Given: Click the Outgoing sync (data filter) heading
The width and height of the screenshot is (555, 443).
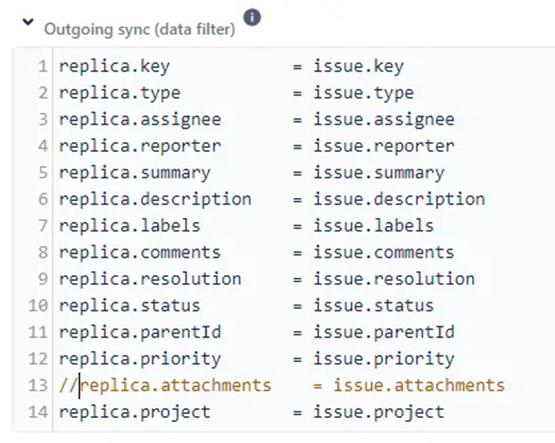Looking at the screenshot, I should (x=139, y=29).
